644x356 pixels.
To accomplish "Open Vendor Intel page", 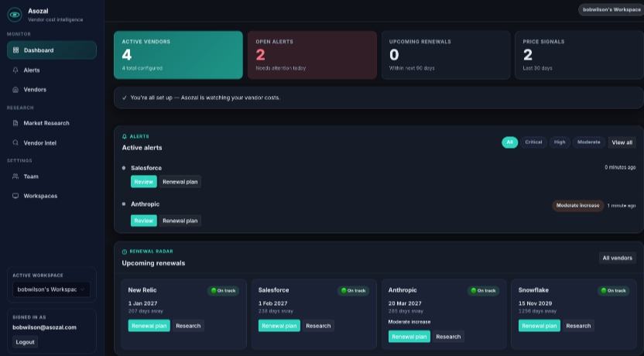I will coord(52,142).
